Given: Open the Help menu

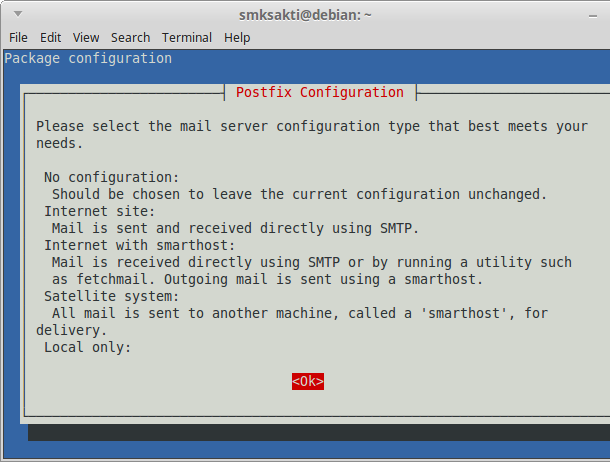Looking at the screenshot, I should 237,38.
